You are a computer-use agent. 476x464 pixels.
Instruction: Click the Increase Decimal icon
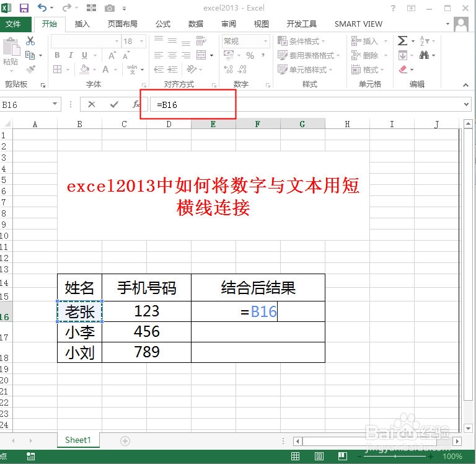(x=228, y=69)
